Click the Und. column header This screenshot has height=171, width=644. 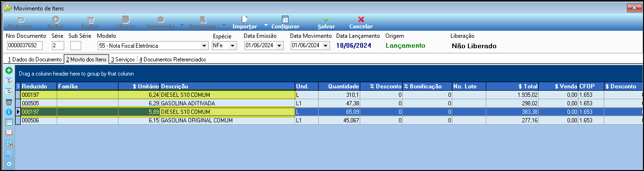point(306,86)
